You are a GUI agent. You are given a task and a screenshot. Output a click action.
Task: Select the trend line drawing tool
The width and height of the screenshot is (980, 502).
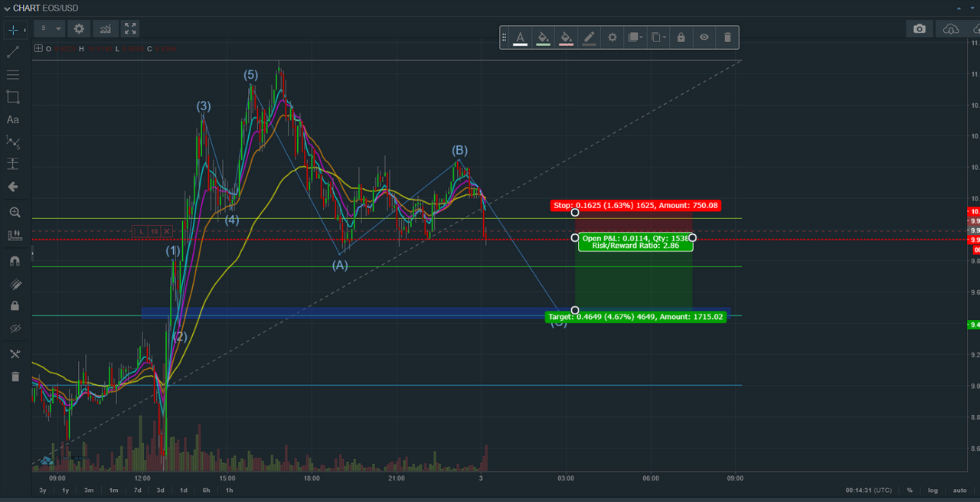pyautogui.click(x=13, y=52)
